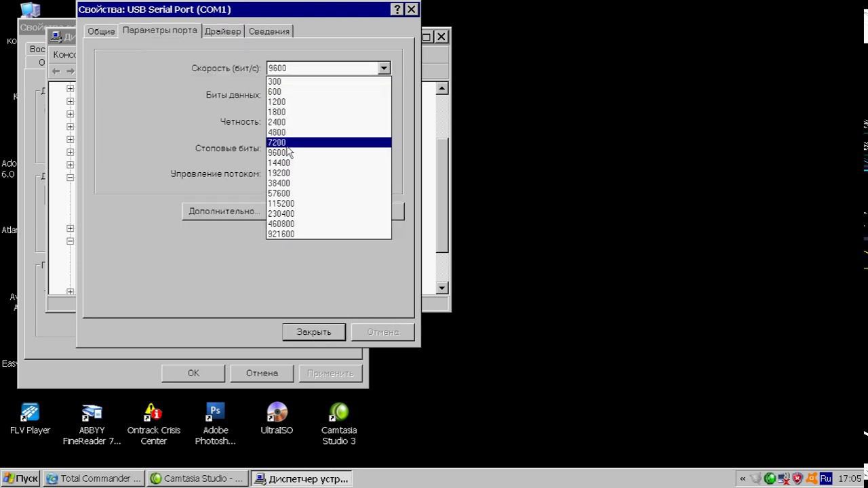This screenshot has width=868, height=488.
Task: Click the Device Manager vertical scrollbar thumb
Action: tap(442, 195)
